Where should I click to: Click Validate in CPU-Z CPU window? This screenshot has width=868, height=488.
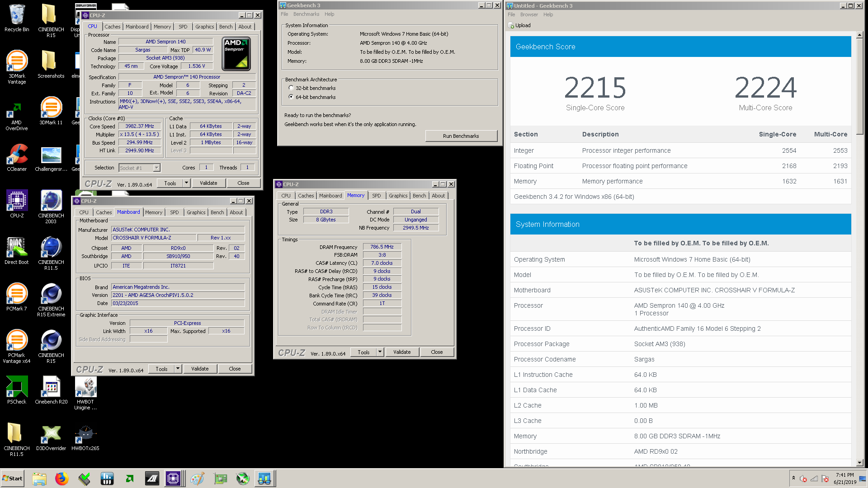[x=208, y=183]
